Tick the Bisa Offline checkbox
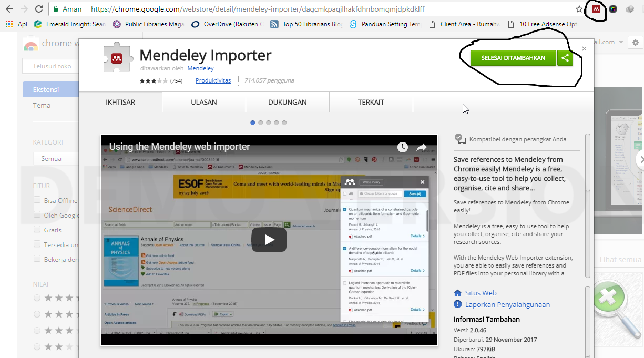644x358 pixels. click(37, 200)
